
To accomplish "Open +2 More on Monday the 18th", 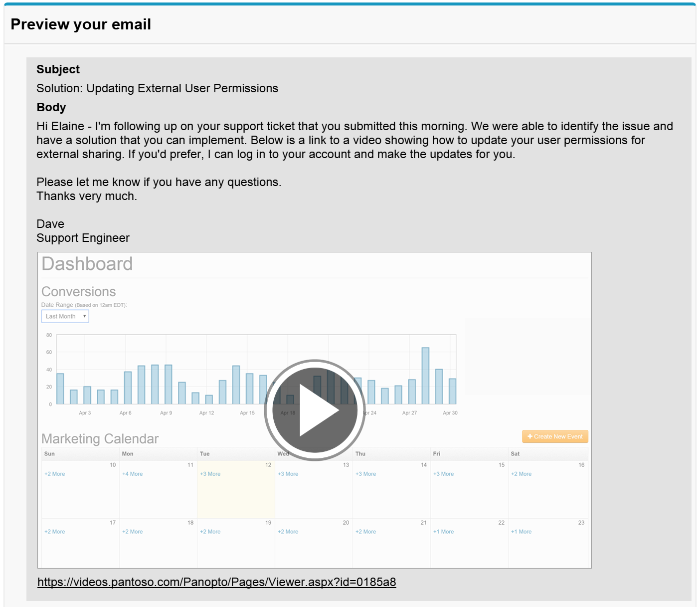I will [133, 532].
